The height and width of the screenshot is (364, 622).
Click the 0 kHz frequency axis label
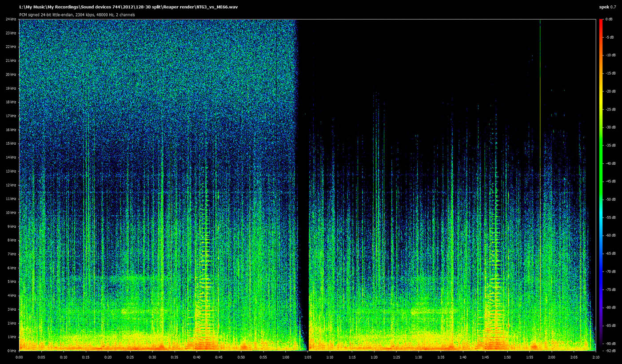11,351
